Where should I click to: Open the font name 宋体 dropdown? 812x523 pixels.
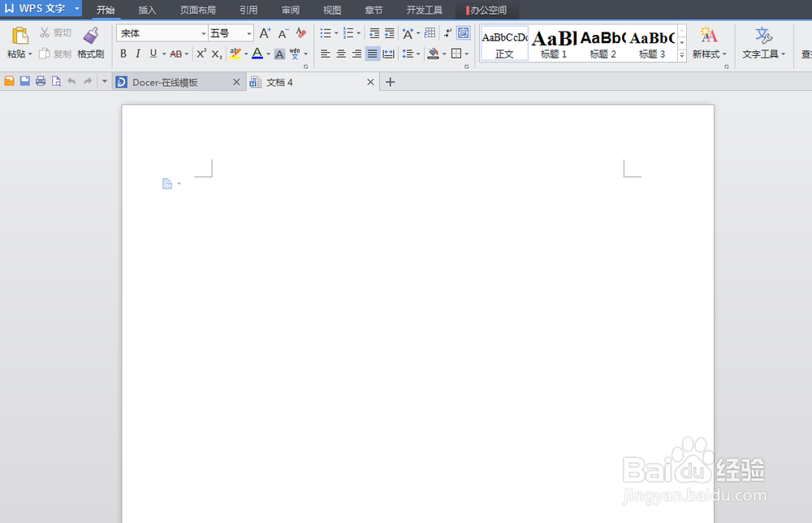pyautogui.click(x=204, y=33)
